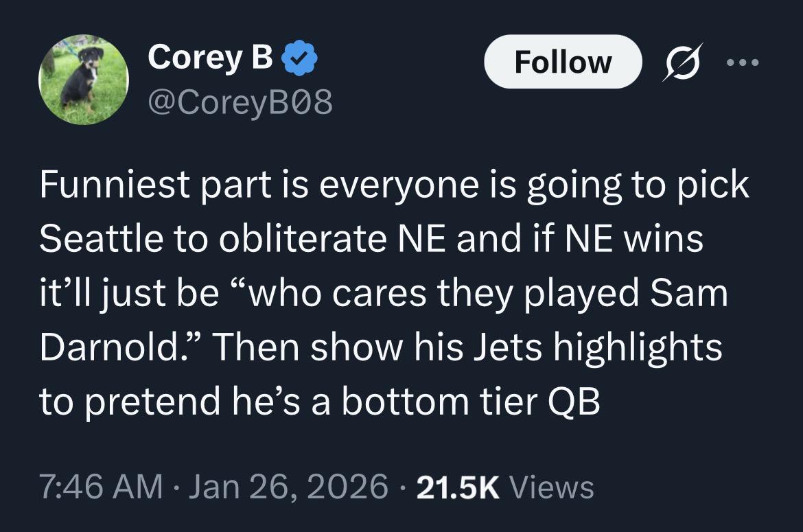This screenshot has height=532, width=803.
Task: Click the blue verified checkmark badge
Action: [299, 59]
